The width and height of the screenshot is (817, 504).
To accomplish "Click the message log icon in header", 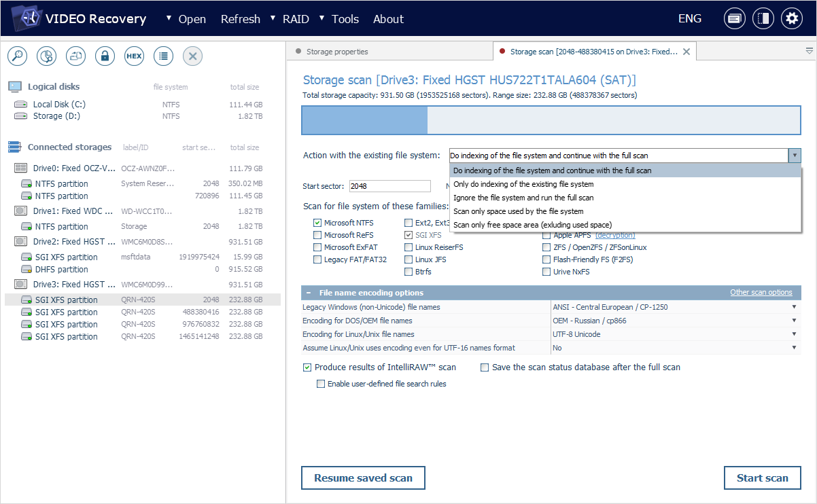I will (734, 19).
